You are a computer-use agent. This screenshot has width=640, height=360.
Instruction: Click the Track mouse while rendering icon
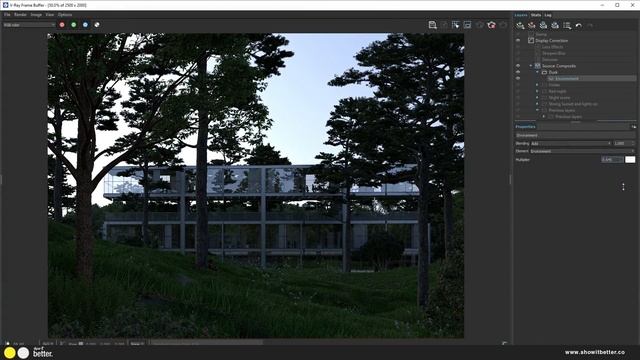pos(456,25)
